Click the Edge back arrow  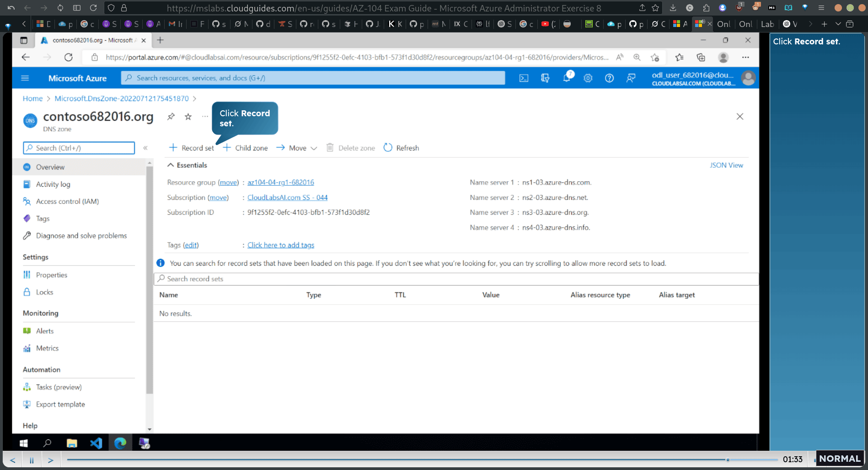pos(26,57)
